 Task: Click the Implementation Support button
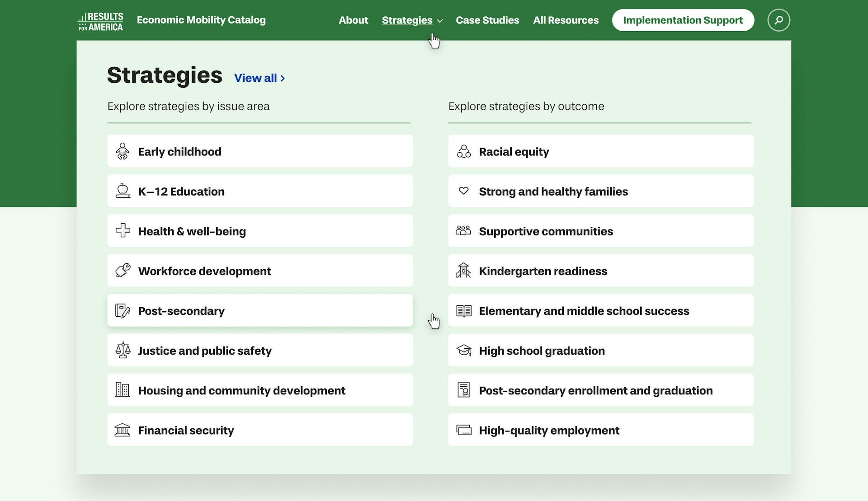pos(683,20)
